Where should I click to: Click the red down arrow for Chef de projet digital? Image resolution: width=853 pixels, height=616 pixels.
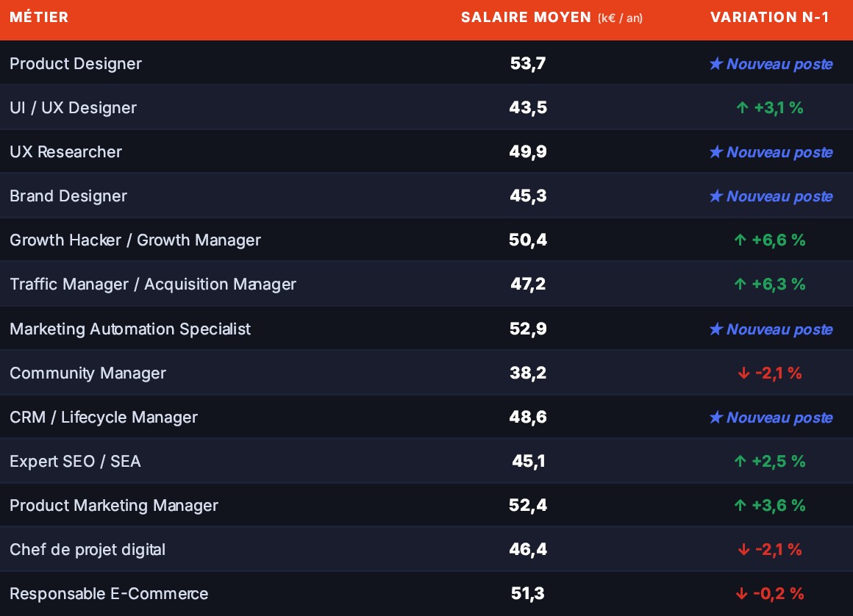click(743, 549)
